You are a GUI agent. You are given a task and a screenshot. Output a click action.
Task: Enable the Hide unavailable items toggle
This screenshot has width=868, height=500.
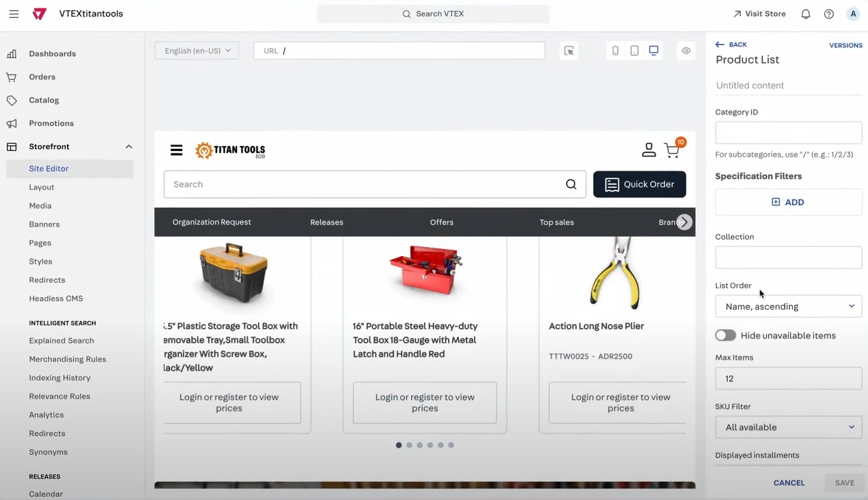725,335
